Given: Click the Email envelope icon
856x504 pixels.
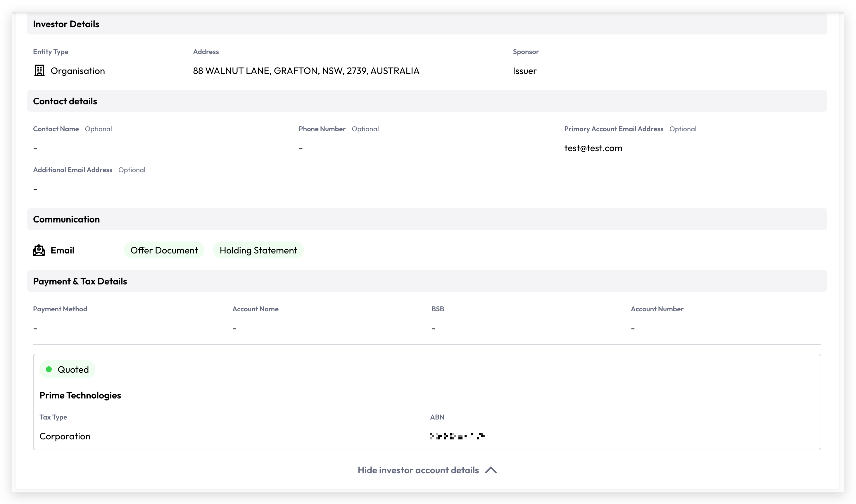Looking at the screenshot, I should coord(39,250).
